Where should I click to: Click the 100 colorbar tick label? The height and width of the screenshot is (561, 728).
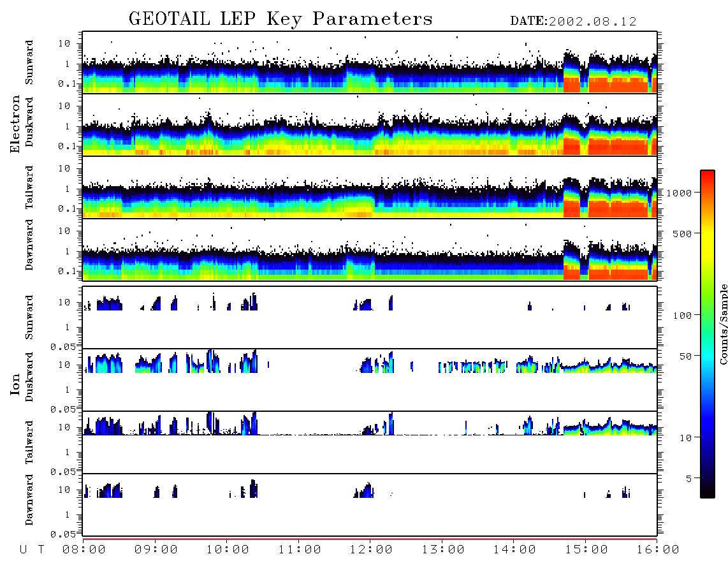coord(683,316)
